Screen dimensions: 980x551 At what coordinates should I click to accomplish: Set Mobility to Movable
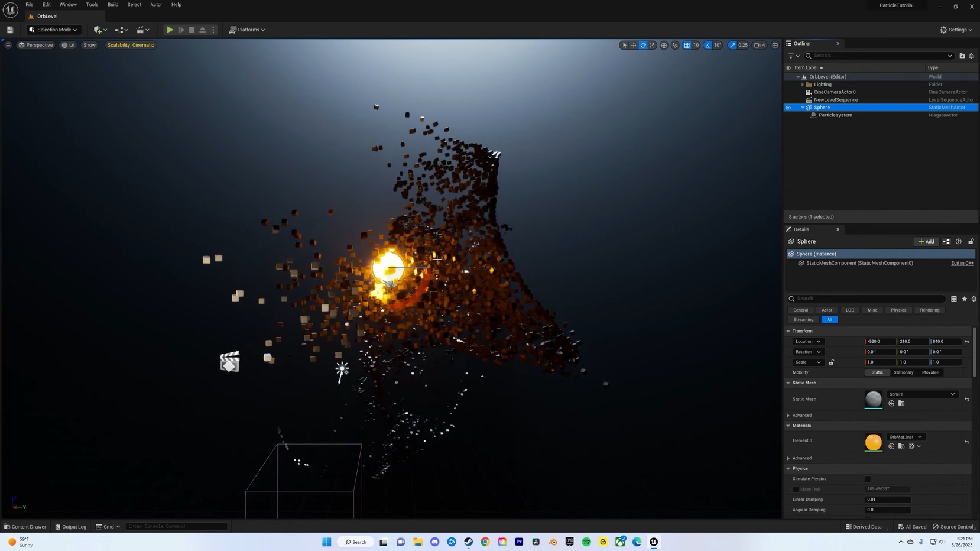(930, 372)
